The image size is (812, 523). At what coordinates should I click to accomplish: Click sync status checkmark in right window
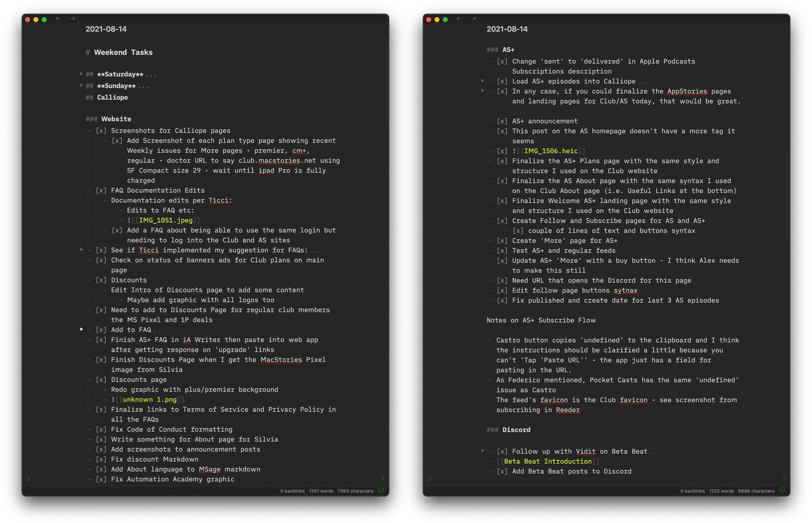[782, 490]
